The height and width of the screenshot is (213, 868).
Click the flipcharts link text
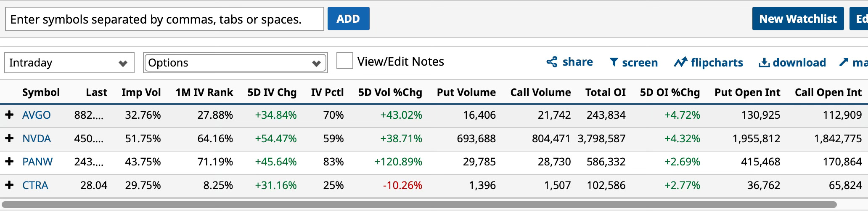(x=717, y=63)
